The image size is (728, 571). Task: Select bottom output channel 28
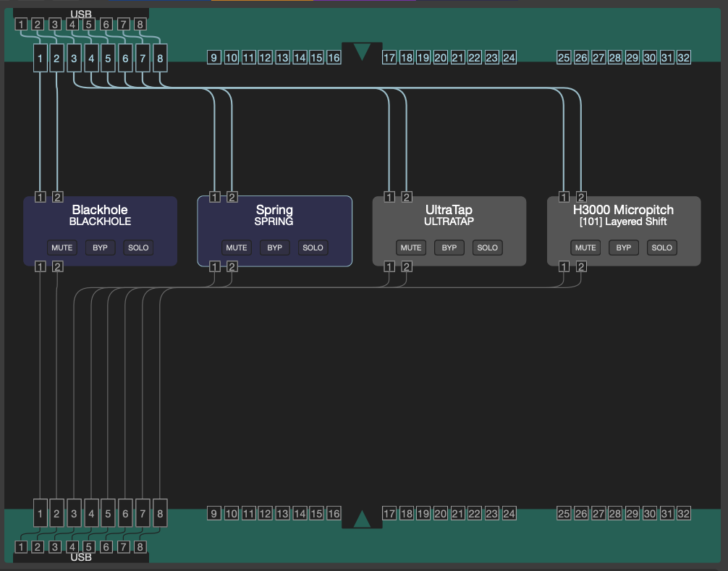pyautogui.click(x=615, y=513)
